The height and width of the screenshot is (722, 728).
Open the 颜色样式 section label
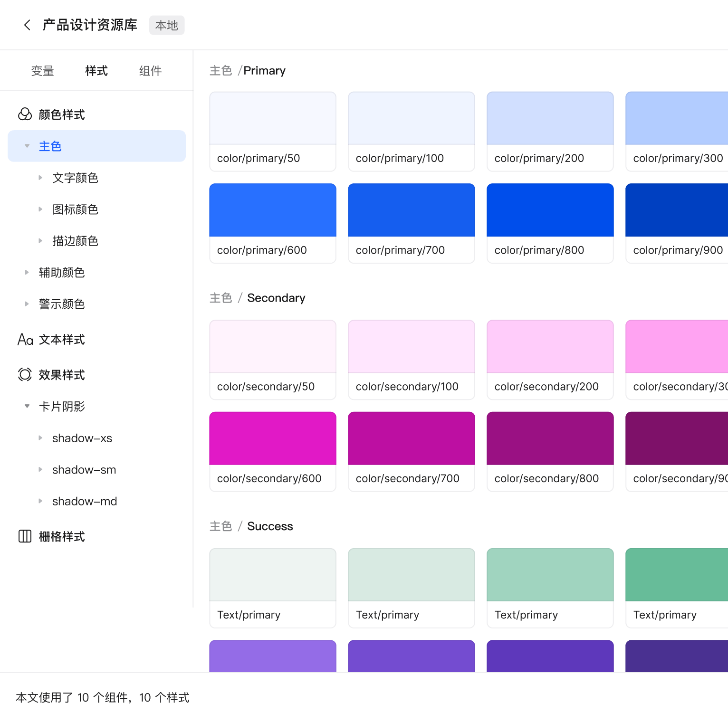coord(62,114)
